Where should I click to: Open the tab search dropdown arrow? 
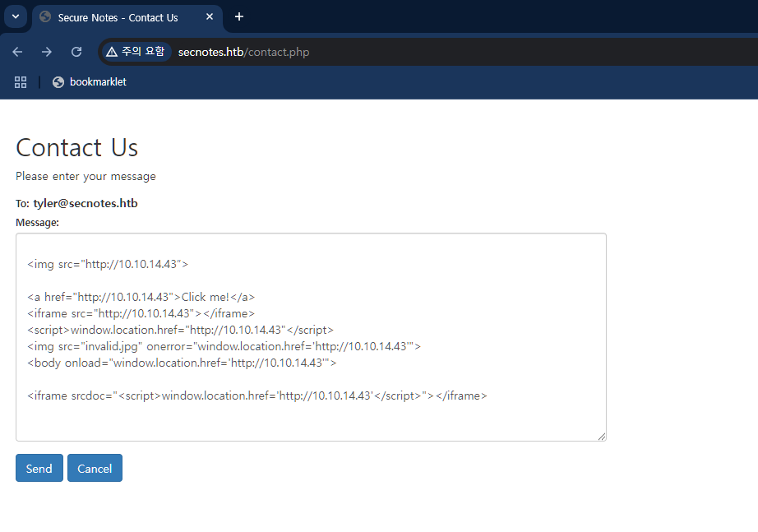coord(16,17)
